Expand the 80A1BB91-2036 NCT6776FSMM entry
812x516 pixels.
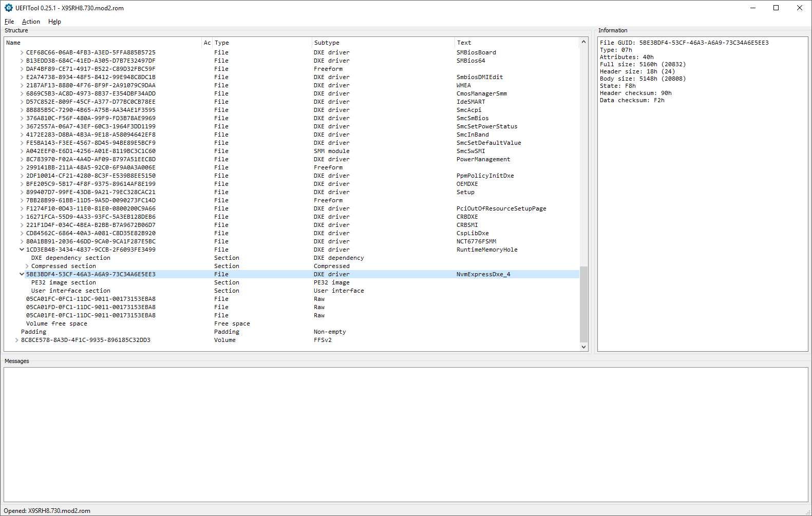click(22, 241)
